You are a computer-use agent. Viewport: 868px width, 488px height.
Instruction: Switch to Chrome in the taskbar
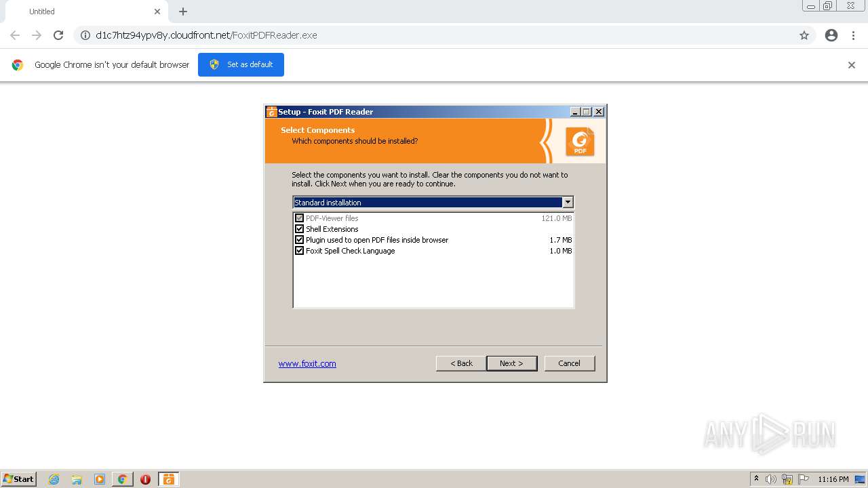click(x=123, y=479)
